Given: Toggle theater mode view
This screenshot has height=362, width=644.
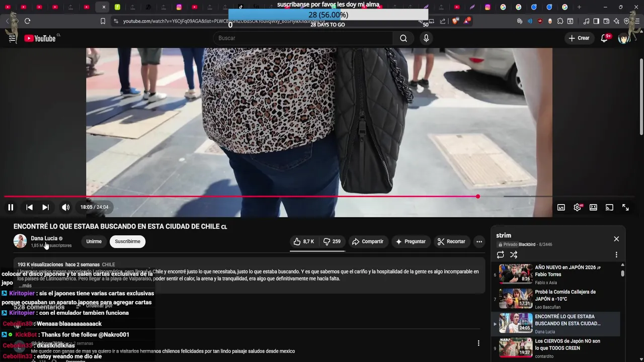Looking at the screenshot, I should click(x=593, y=207).
